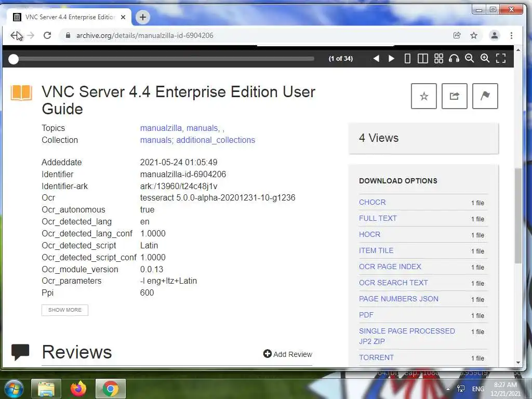Click the address bar URL field
This screenshot has width=532, height=399.
pos(144,35)
